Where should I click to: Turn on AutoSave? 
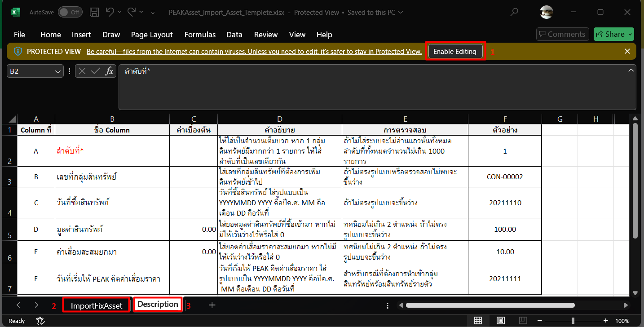(x=70, y=12)
